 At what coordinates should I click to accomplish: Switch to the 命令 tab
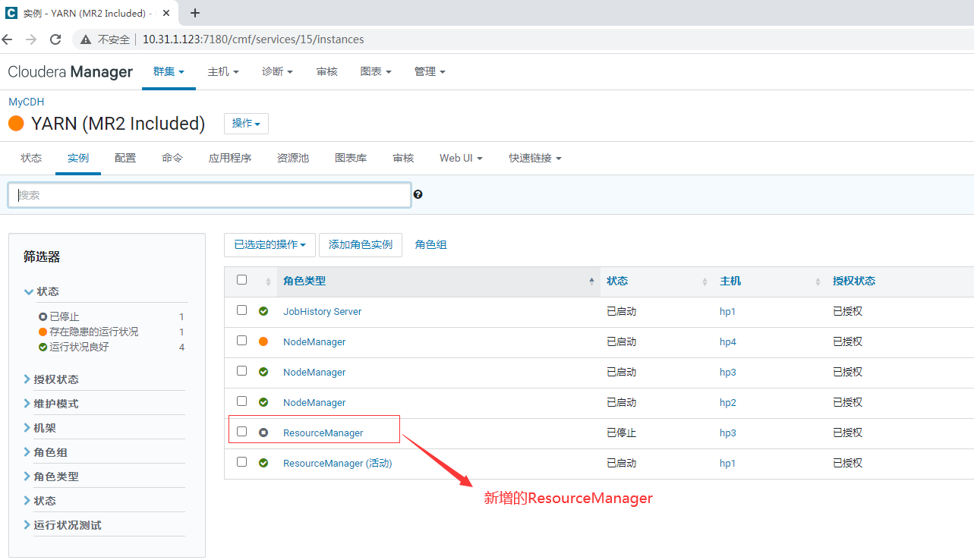[x=172, y=158]
